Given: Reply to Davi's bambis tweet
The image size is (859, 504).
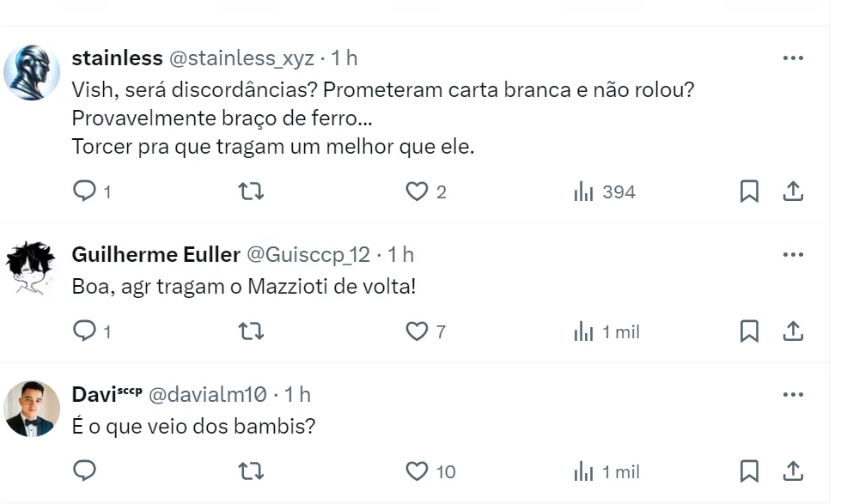Looking at the screenshot, I should (84, 471).
